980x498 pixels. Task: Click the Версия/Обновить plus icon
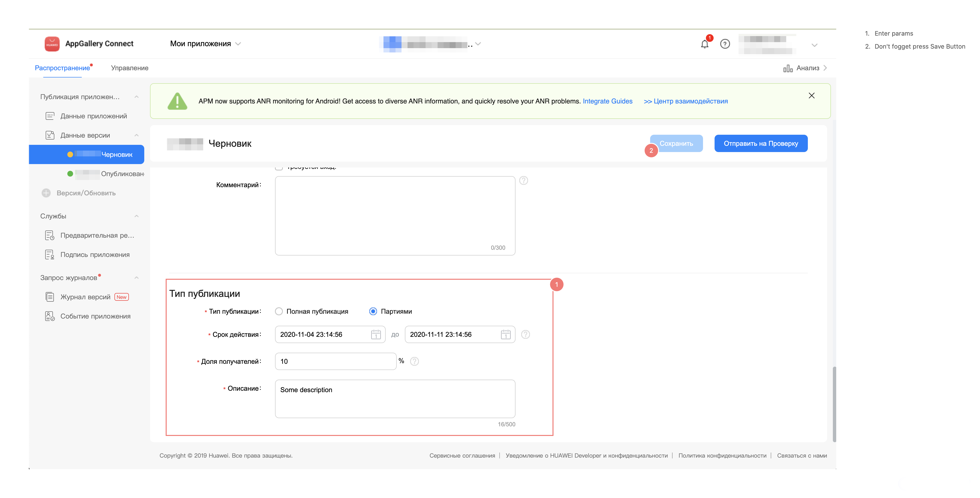click(46, 193)
